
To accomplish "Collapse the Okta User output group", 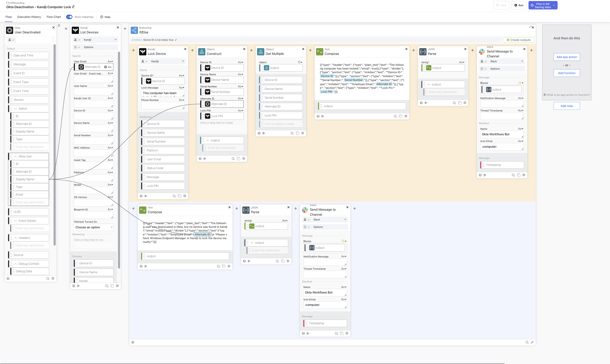I will coord(16,156).
